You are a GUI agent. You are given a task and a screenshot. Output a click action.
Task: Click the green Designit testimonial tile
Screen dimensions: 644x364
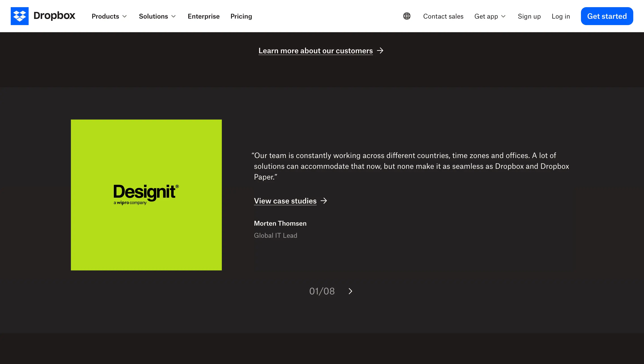pyautogui.click(x=146, y=195)
